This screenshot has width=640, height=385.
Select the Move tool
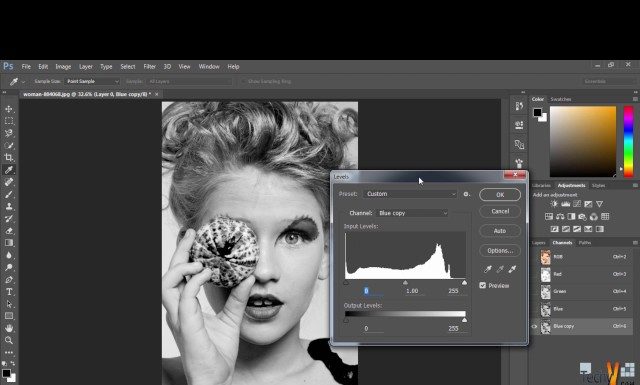pyautogui.click(x=9, y=109)
